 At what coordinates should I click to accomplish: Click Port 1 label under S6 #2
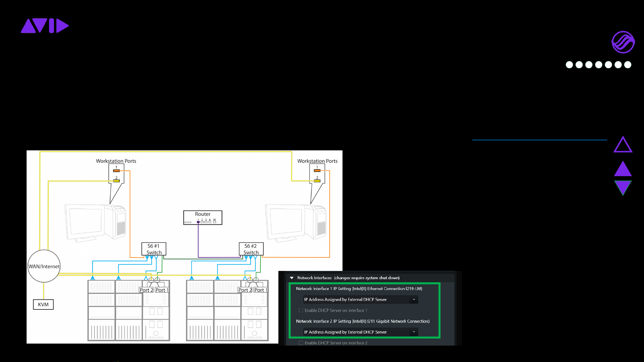(x=261, y=290)
